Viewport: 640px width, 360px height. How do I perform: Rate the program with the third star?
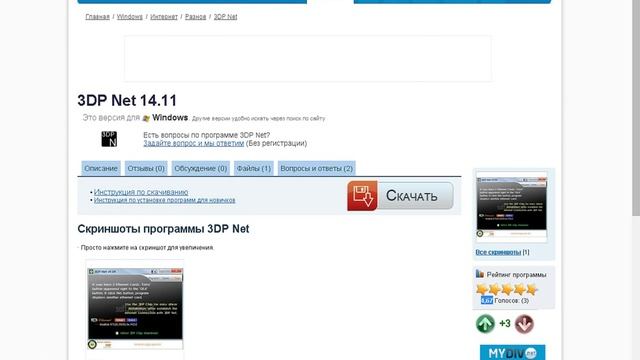(x=507, y=289)
